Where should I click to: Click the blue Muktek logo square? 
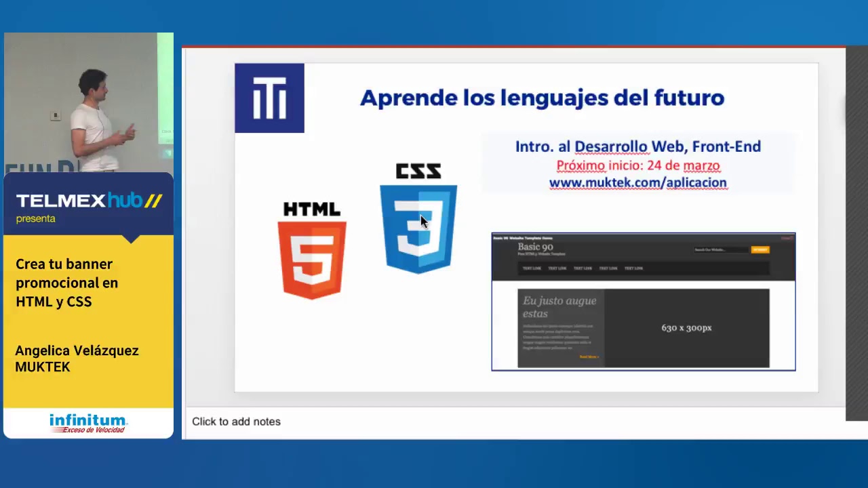pos(269,98)
